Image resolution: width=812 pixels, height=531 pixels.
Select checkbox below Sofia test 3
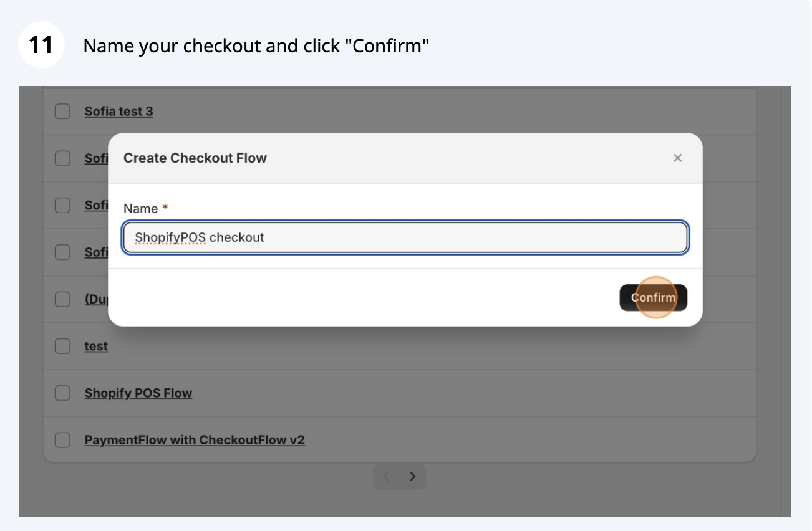[62, 158]
